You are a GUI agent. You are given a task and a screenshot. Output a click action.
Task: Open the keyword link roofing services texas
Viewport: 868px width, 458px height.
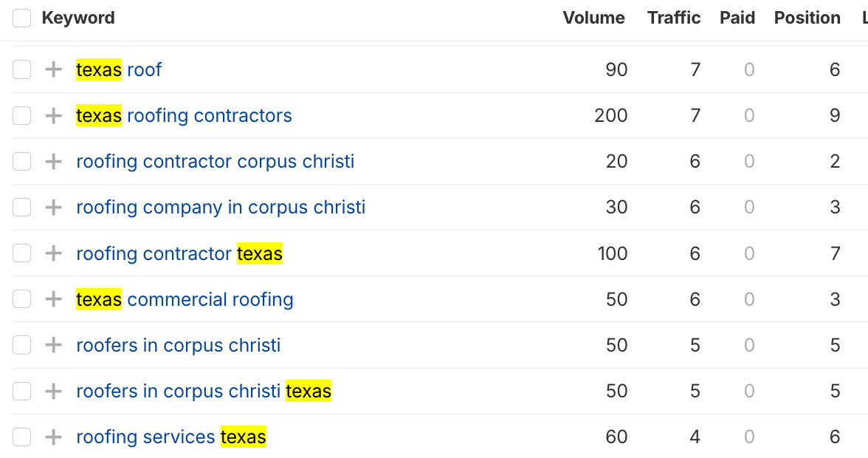click(171, 436)
